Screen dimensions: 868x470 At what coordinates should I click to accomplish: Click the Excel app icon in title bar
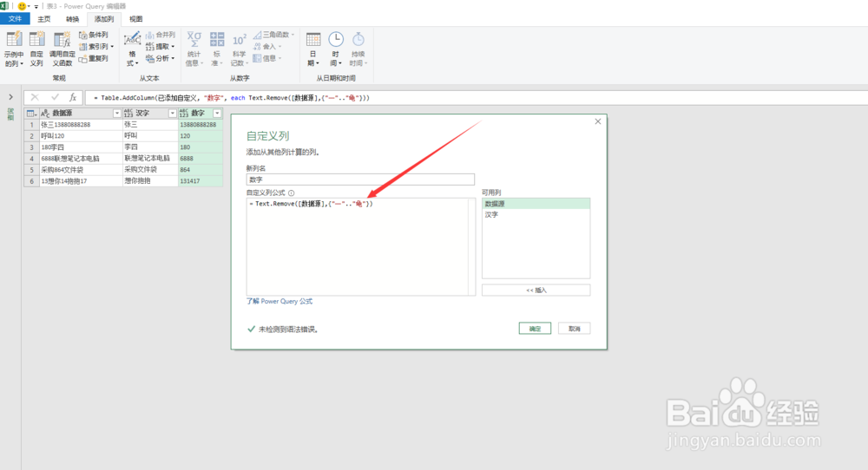pyautogui.click(x=4, y=6)
